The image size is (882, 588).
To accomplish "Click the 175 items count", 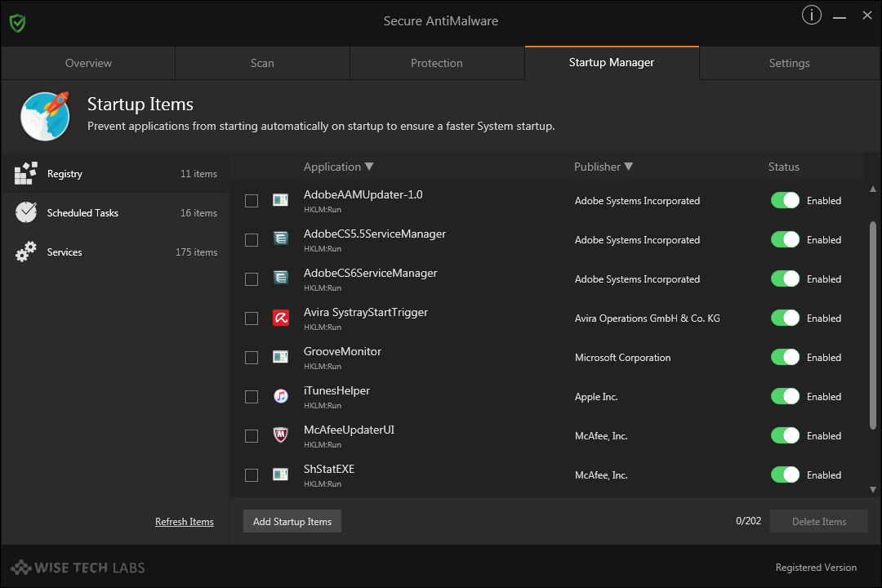I will 196,252.
